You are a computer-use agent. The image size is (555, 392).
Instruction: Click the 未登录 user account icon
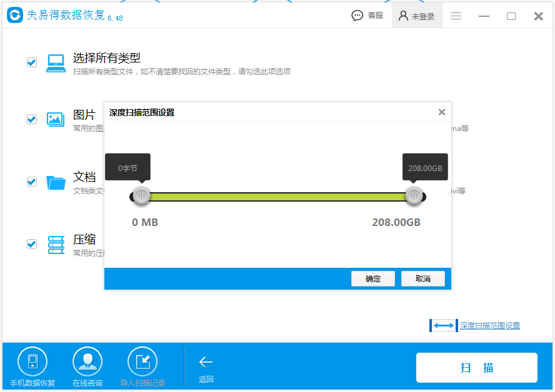[x=403, y=16]
